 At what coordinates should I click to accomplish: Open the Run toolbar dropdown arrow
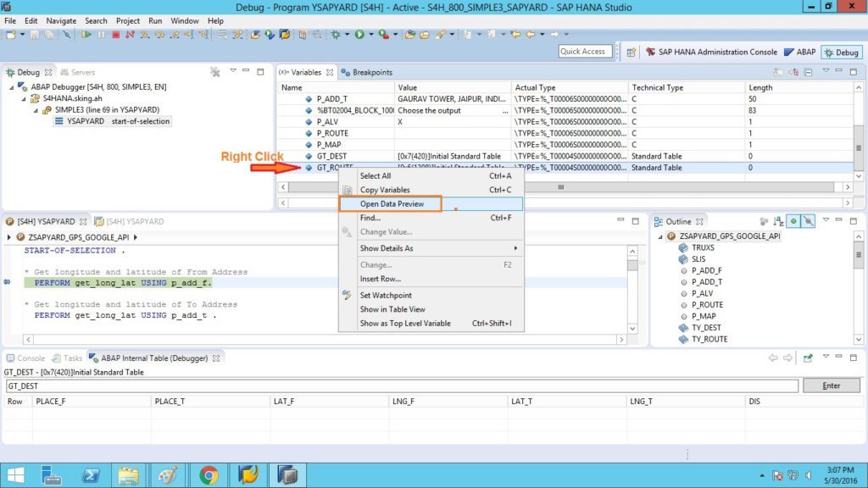(371, 34)
